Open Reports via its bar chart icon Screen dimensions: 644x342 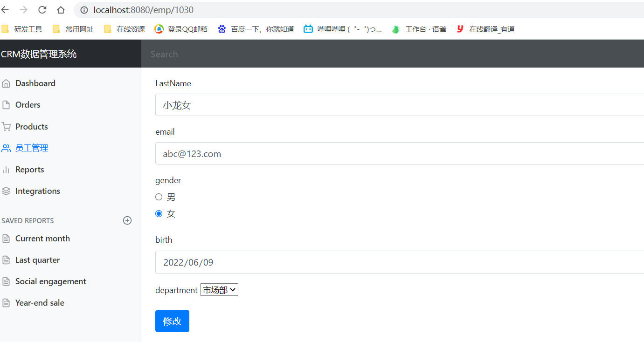click(x=7, y=169)
